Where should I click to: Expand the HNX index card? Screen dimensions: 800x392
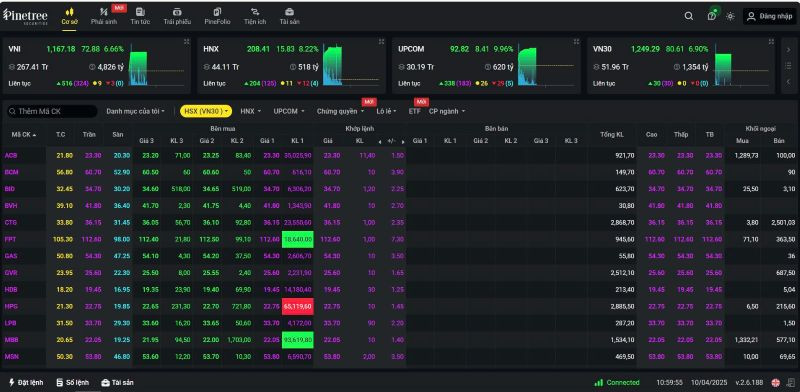(x=381, y=41)
